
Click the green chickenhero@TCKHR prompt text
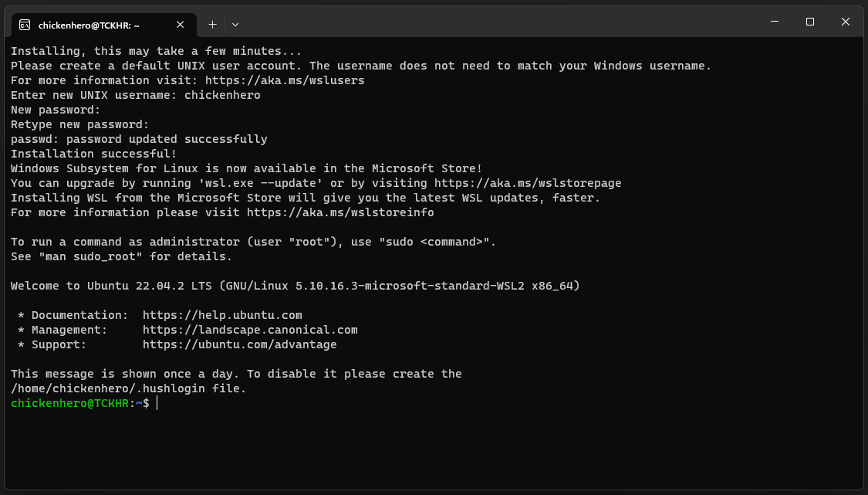point(69,403)
